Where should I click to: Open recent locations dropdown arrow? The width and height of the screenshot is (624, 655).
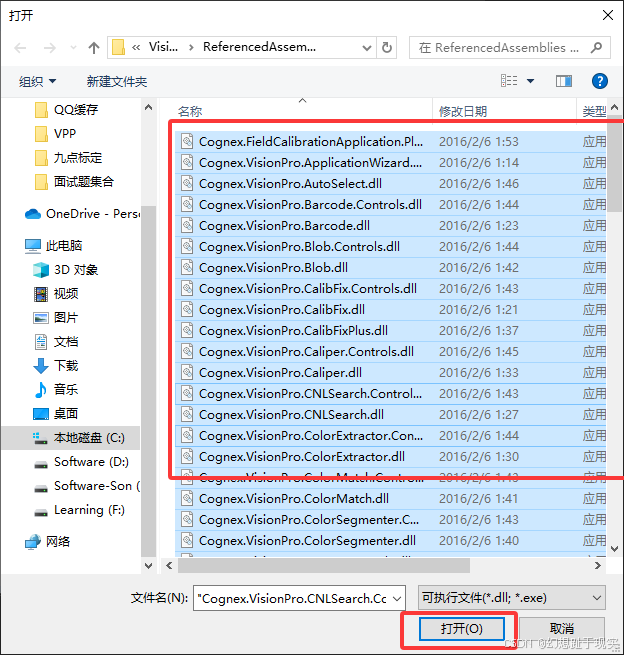(x=74, y=48)
